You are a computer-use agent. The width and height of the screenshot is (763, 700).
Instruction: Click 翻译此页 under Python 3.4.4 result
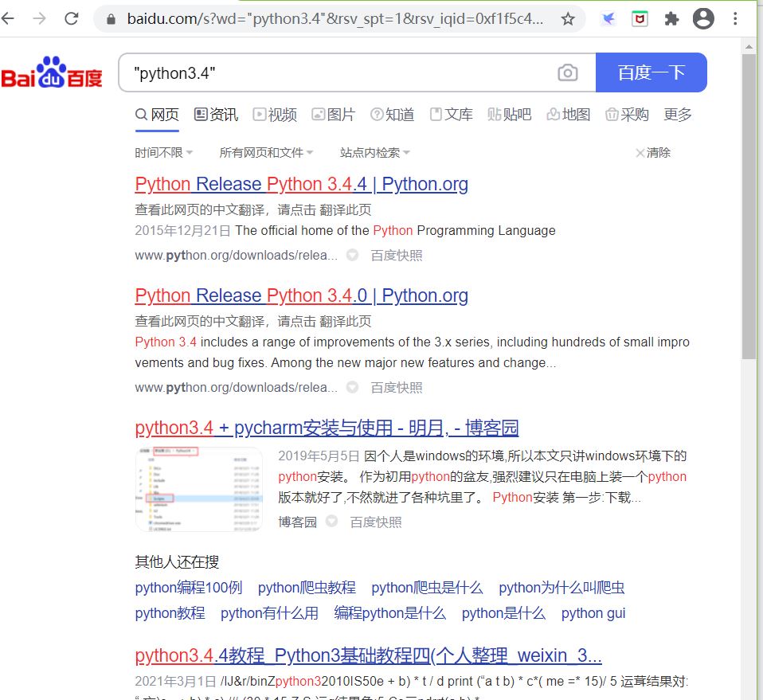click(x=345, y=209)
